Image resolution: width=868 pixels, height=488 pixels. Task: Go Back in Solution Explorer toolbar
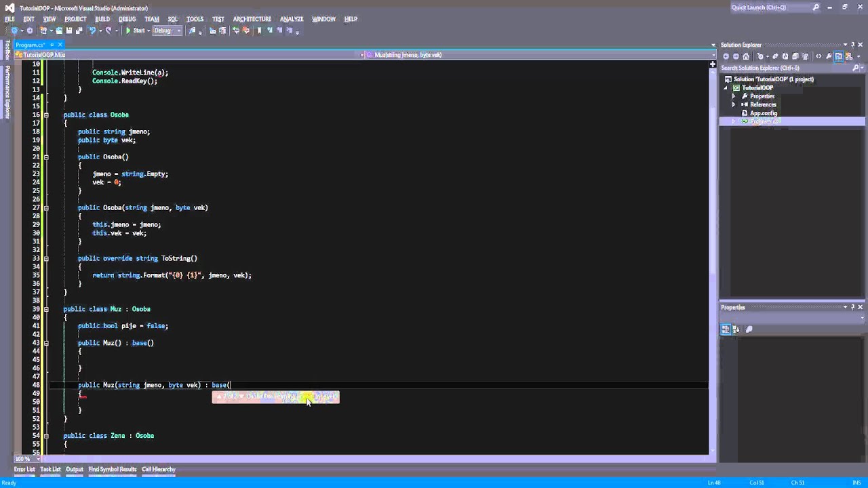[726, 56]
